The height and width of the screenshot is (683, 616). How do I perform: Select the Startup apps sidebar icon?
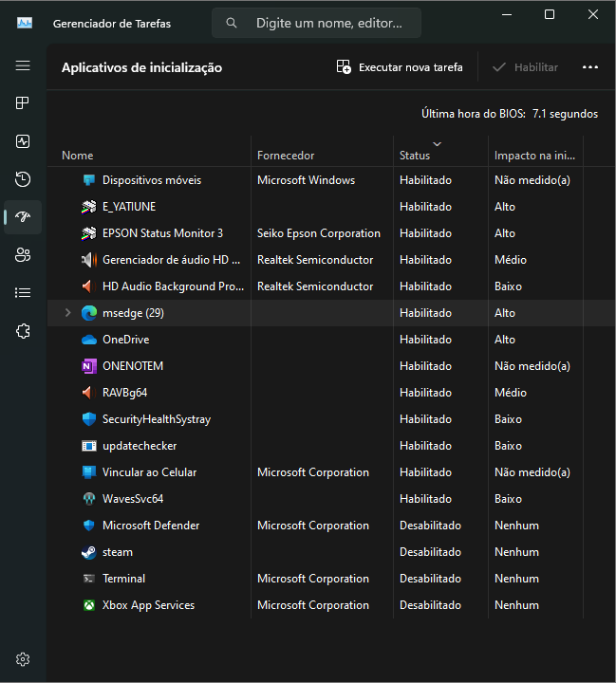pyautogui.click(x=23, y=217)
